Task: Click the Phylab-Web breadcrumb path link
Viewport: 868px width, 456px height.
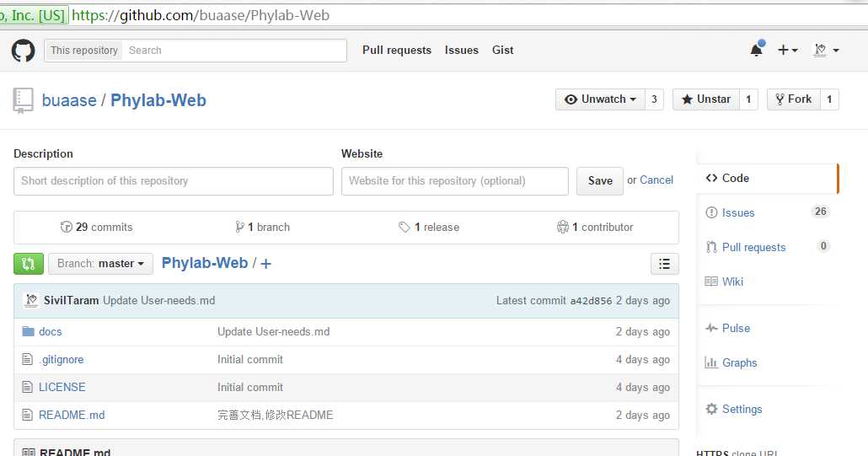Action: click(204, 263)
